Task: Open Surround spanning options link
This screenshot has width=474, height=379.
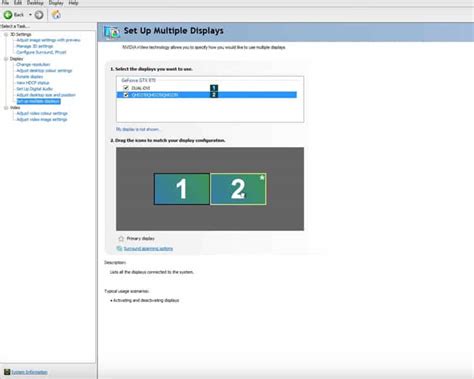Action: [x=148, y=249]
